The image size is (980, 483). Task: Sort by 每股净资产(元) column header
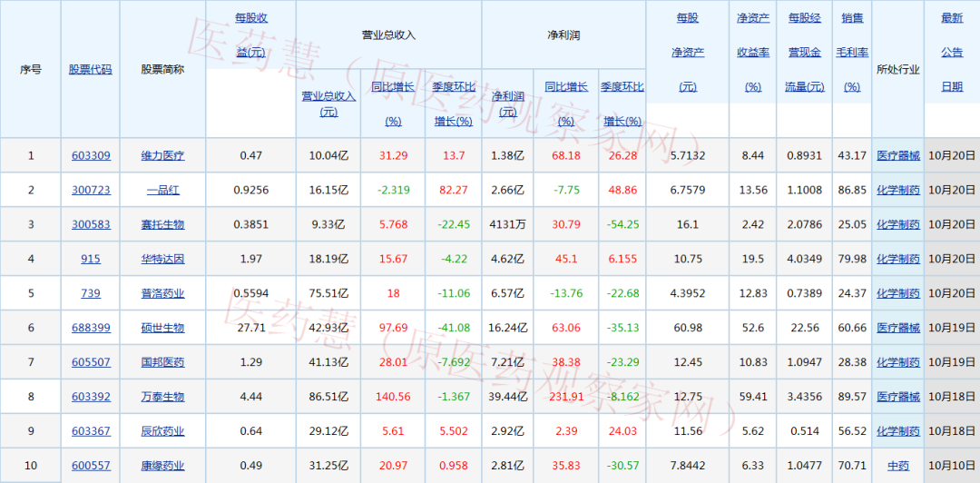[688, 53]
